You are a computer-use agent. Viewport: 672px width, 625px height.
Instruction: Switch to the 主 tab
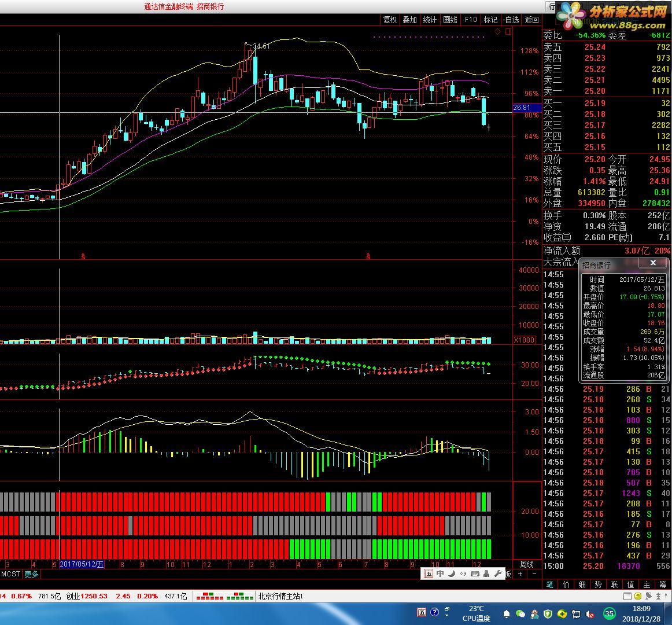[x=647, y=584]
